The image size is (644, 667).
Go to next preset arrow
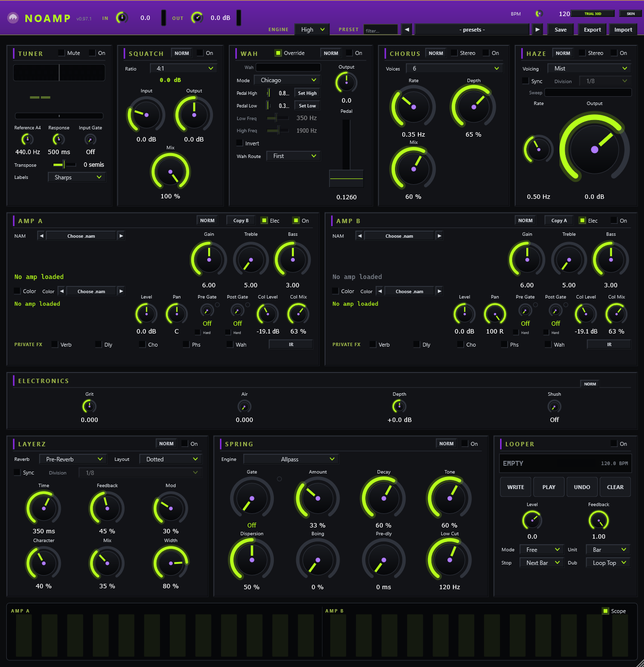click(x=537, y=30)
